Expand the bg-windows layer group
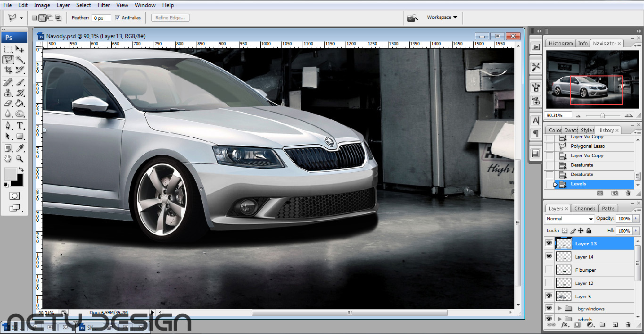 [560, 309]
